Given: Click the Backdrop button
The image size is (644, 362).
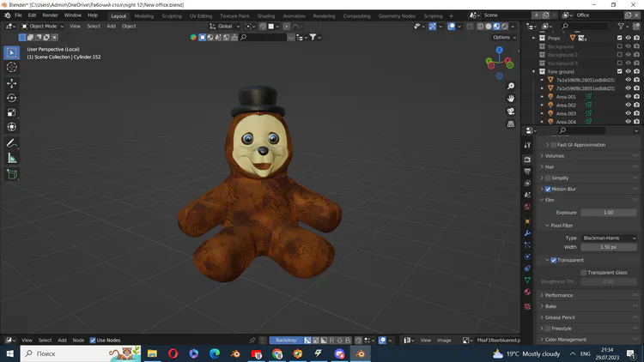Looking at the screenshot, I should pyautogui.click(x=286, y=341).
